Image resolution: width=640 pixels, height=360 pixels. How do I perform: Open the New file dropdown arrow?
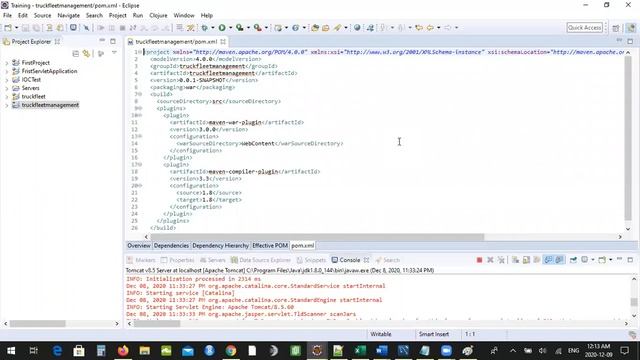click(x=16, y=28)
